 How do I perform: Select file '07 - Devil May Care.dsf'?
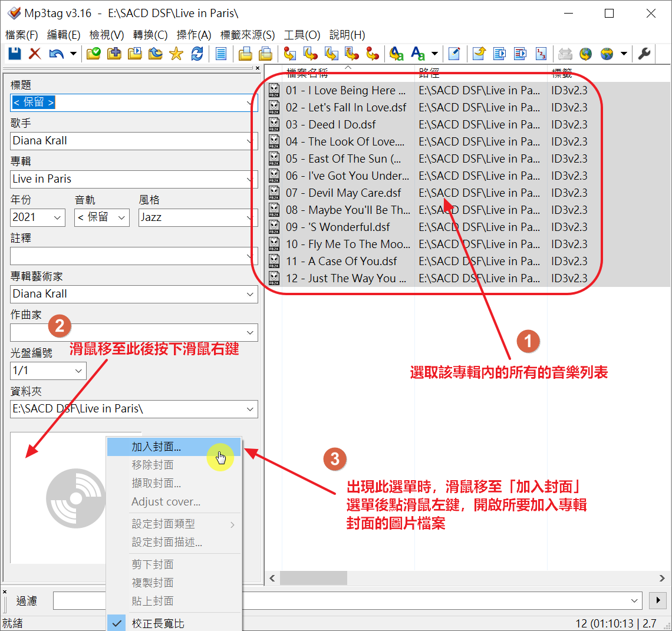pyautogui.click(x=343, y=193)
